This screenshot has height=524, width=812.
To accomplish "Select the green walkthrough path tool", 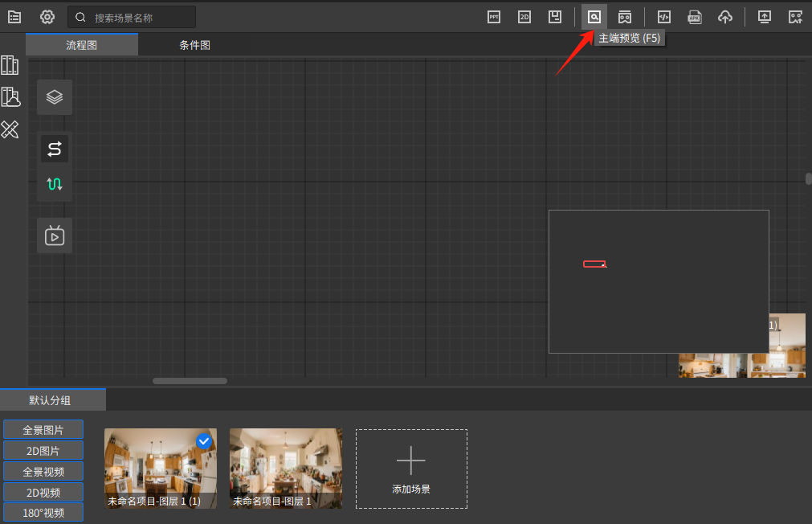I will point(54,184).
